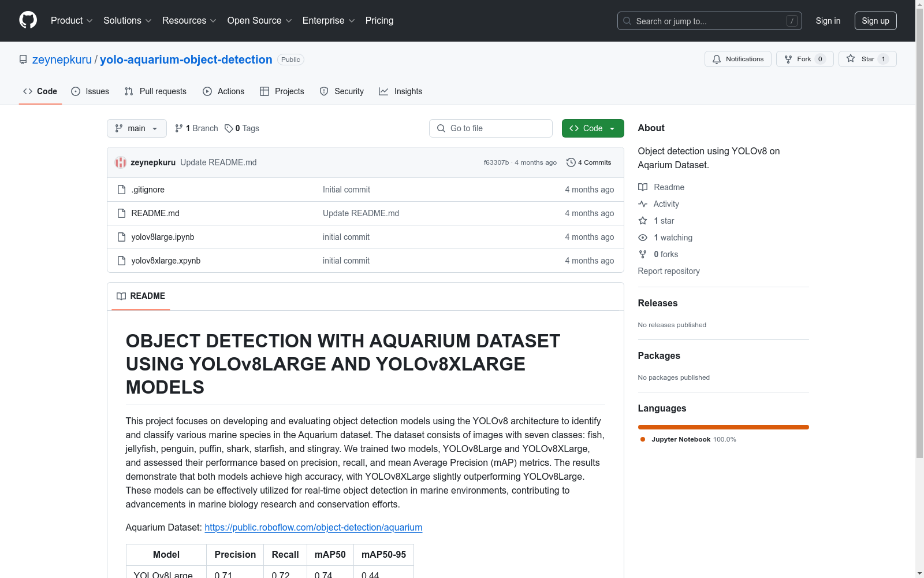This screenshot has width=924, height=578.
Task: Click the repository book icon beside zeynepkuru
Action: [23, 60]
